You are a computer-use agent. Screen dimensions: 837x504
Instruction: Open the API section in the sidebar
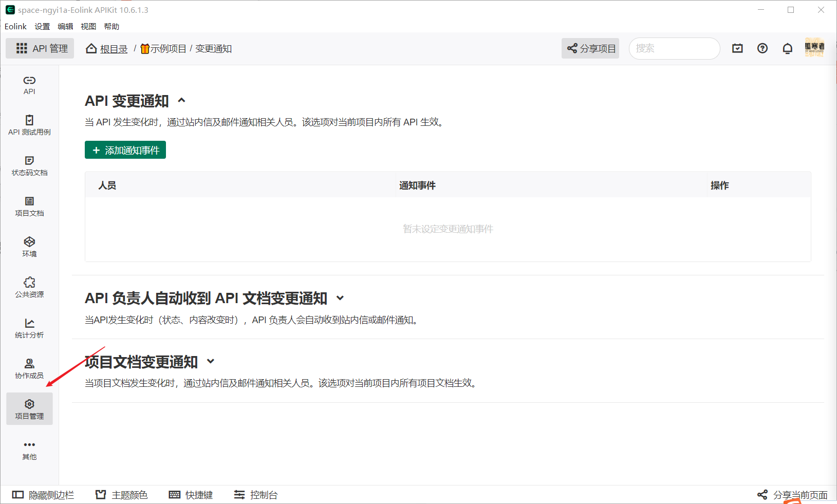point(29,85)
